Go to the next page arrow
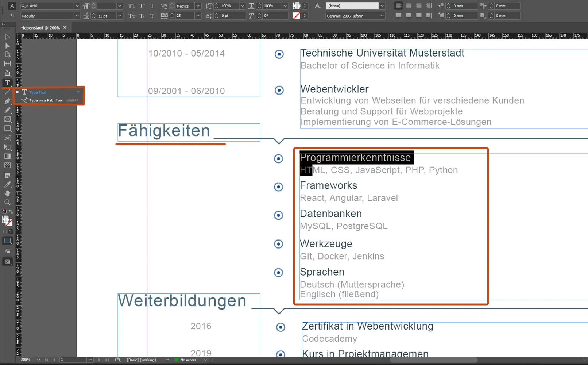The width and height of the screenshot is (588, 365). 99,360
